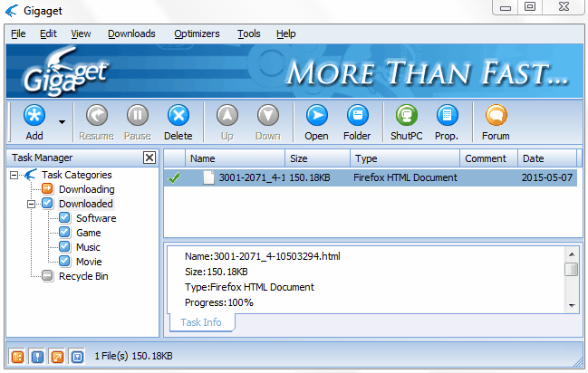
Task: Click orange arrow status bar icon
Action: point(57,357)
